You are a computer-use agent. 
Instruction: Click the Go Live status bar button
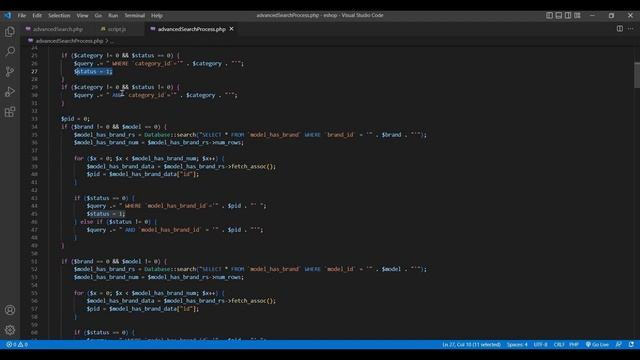click(x=597, y=344)
